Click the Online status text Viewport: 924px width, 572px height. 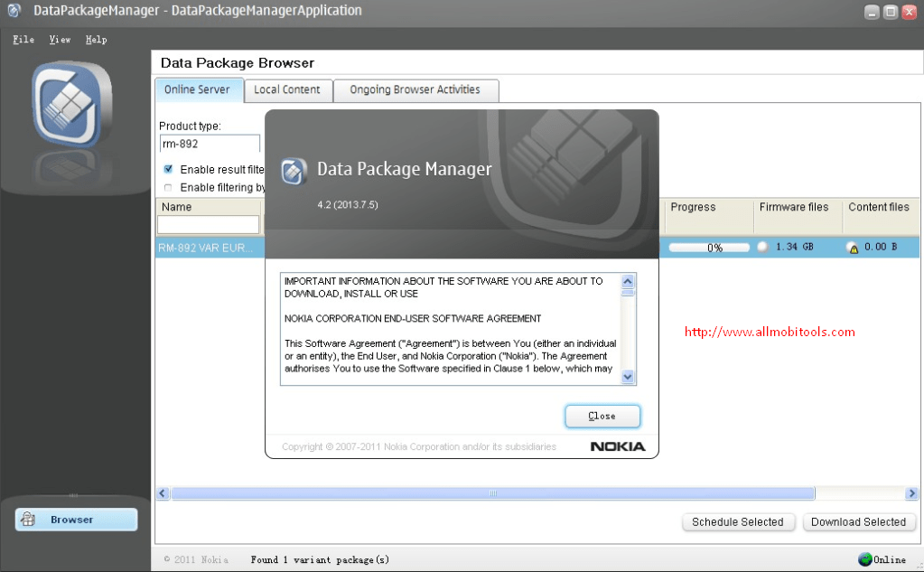point(890,559)
